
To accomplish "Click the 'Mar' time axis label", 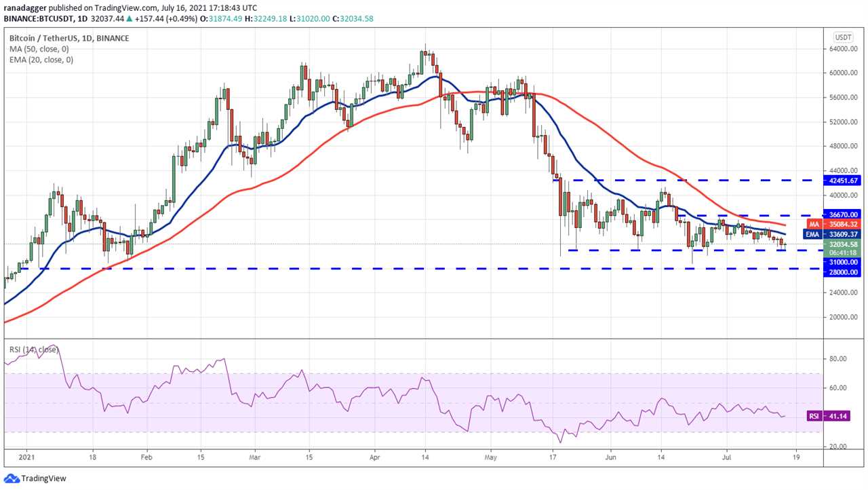I will (255, 458).
